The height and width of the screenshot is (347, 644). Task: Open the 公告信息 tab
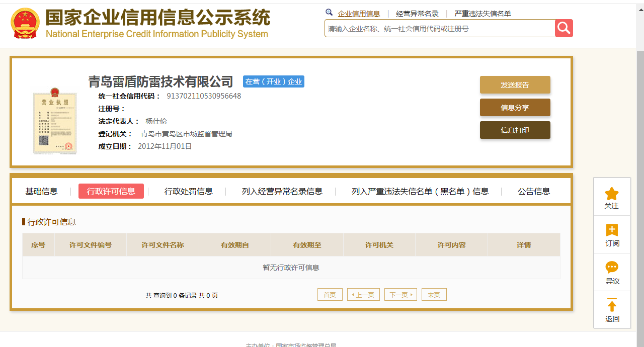(x=534, y=191)
